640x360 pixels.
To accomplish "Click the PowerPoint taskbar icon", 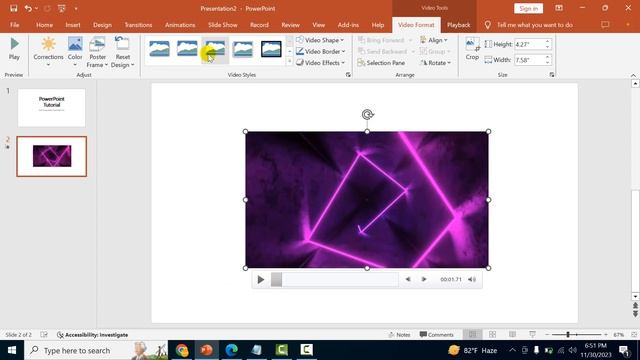I will [207, 350].
